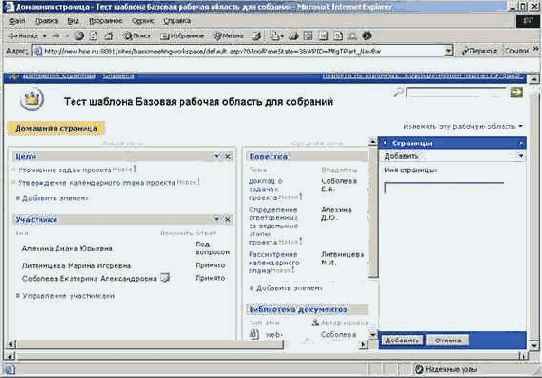Click the Добавить button at pane bottom
Screen dimensions: 542x378
[x=402, y=340]
